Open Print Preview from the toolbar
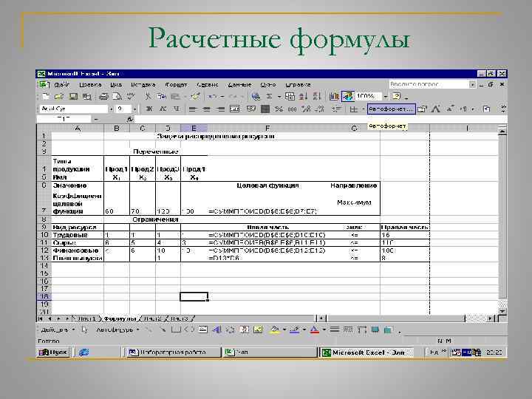532x399 pixels. [117, 97]
